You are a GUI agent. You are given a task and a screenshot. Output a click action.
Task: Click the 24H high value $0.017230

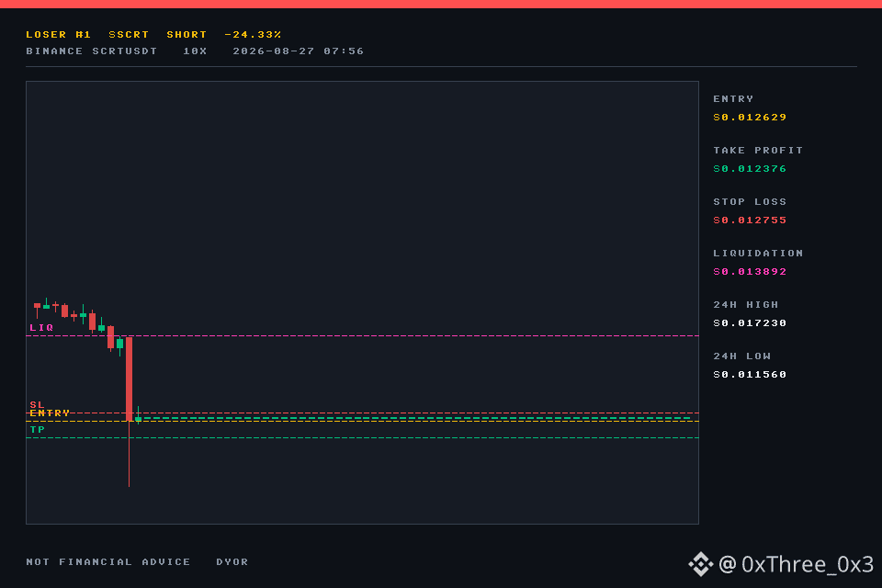pos(750,323)
